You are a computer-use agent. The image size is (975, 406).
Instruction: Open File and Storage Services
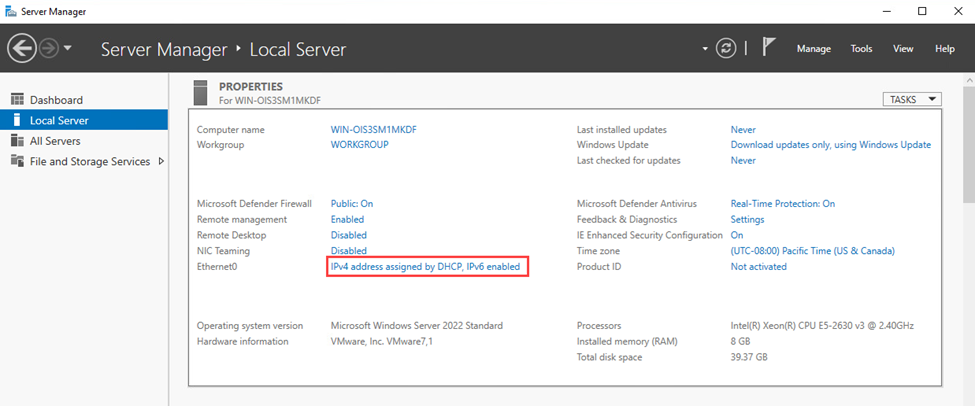click(84, 161)
